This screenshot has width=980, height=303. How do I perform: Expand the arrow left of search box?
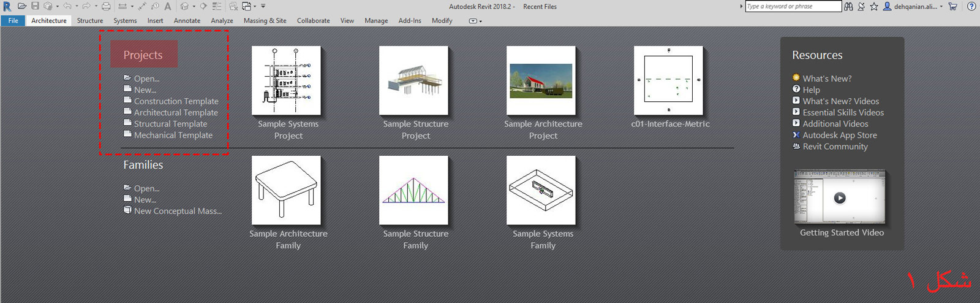(x=741, y=6)
